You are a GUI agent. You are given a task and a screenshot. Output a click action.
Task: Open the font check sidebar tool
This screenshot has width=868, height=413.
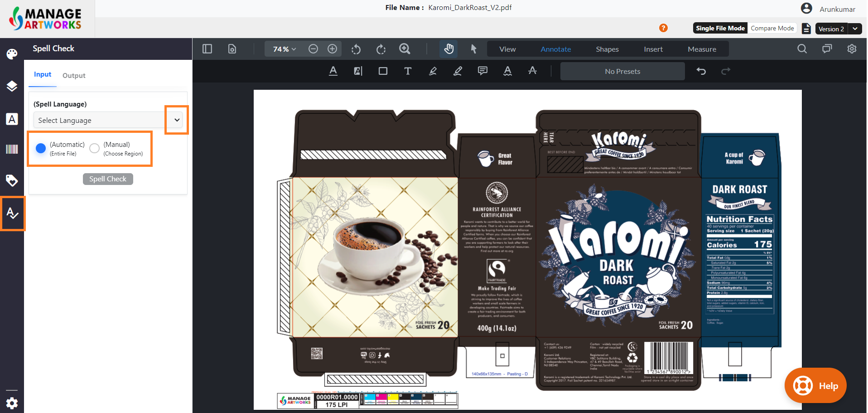pos(12,119)
